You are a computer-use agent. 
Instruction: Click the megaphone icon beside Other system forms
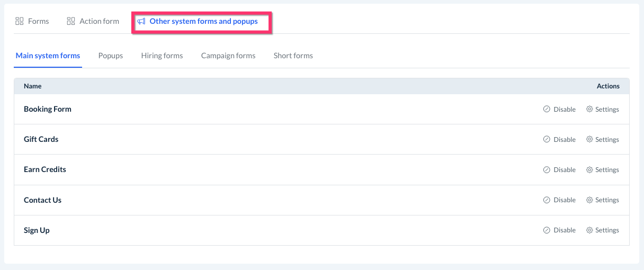click(141, 22)
